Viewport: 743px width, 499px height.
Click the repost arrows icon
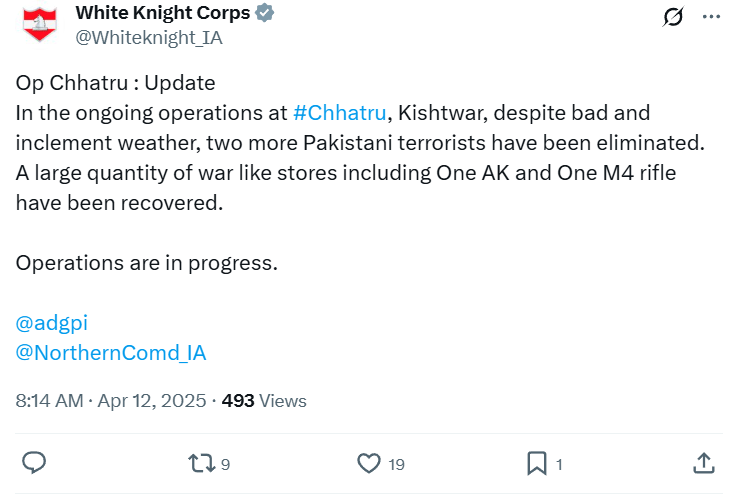click(202, 463)
